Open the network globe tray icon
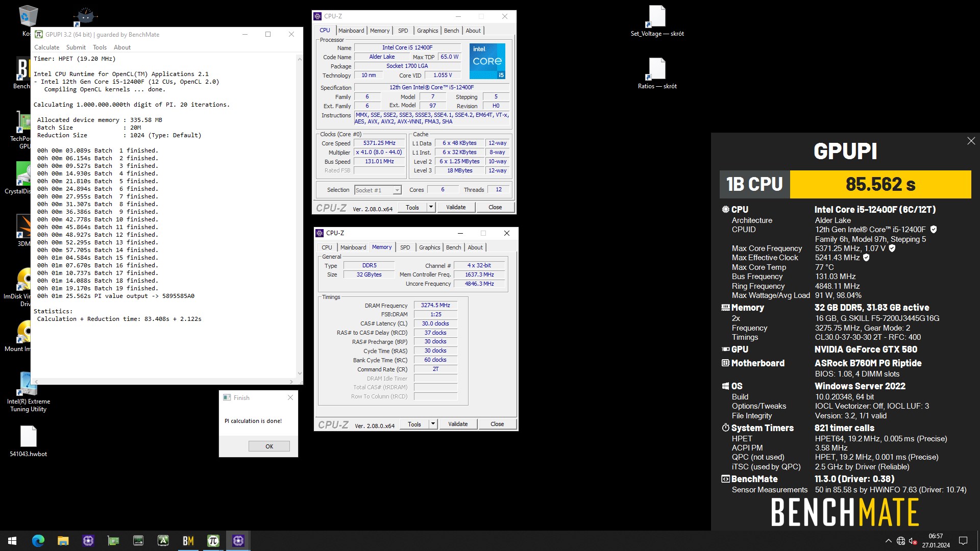The width and height of the screenshot is (980, 551). pos(901,541)
